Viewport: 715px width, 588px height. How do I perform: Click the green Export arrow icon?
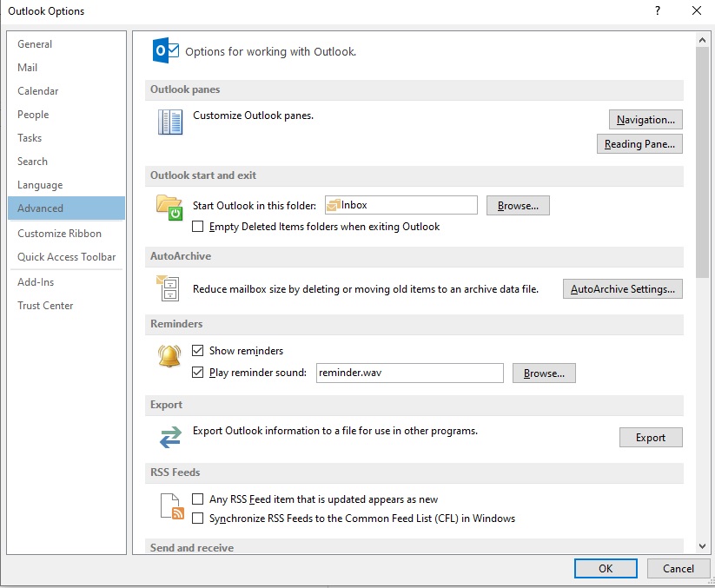point(170,437)
